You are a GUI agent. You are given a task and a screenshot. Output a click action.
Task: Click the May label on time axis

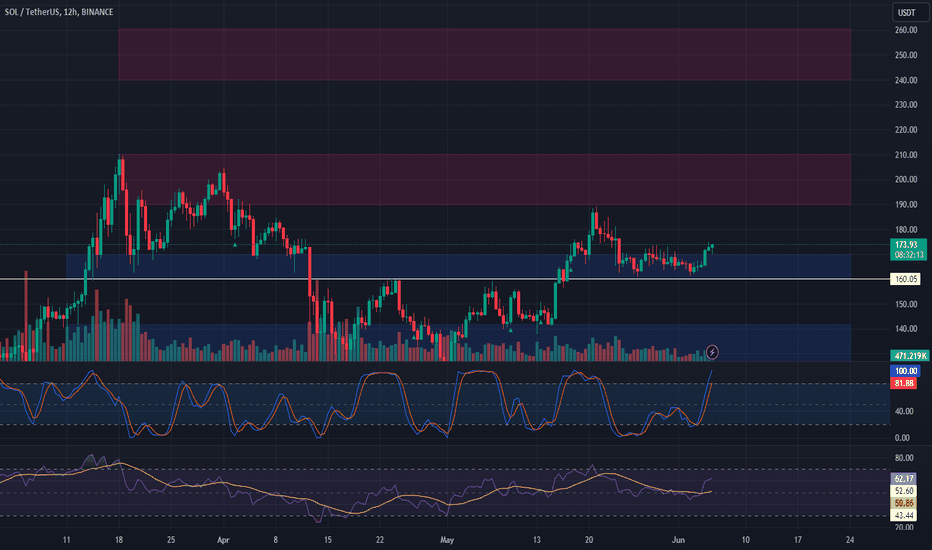click(x=446, y=540)
